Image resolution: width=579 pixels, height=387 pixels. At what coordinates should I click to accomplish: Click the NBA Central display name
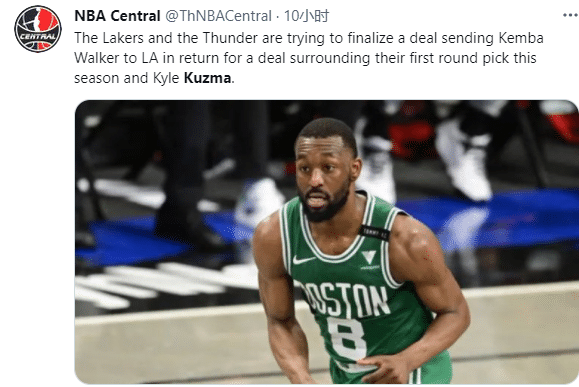117,16
